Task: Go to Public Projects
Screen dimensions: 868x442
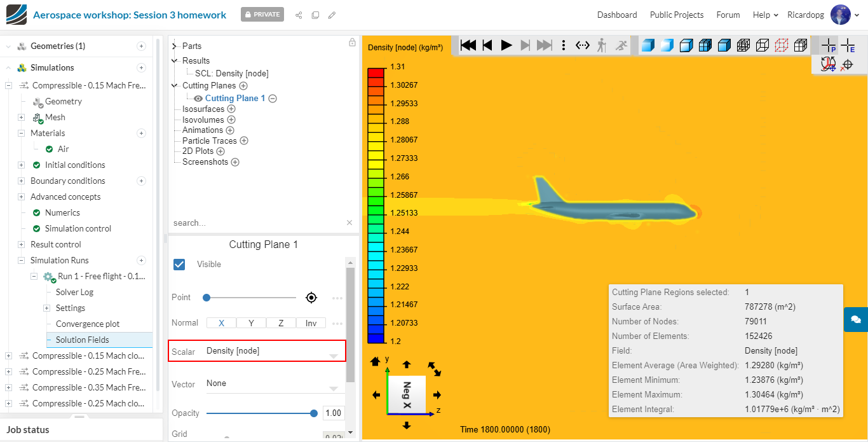Action: [676, 15]
